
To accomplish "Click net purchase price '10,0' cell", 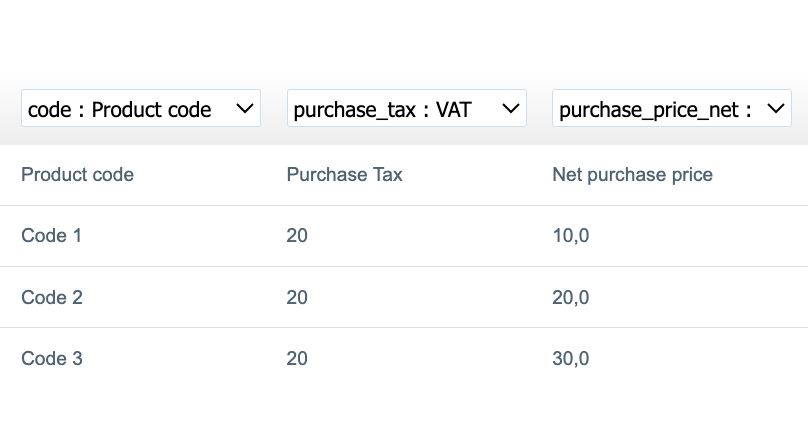I will pos(570,236).
